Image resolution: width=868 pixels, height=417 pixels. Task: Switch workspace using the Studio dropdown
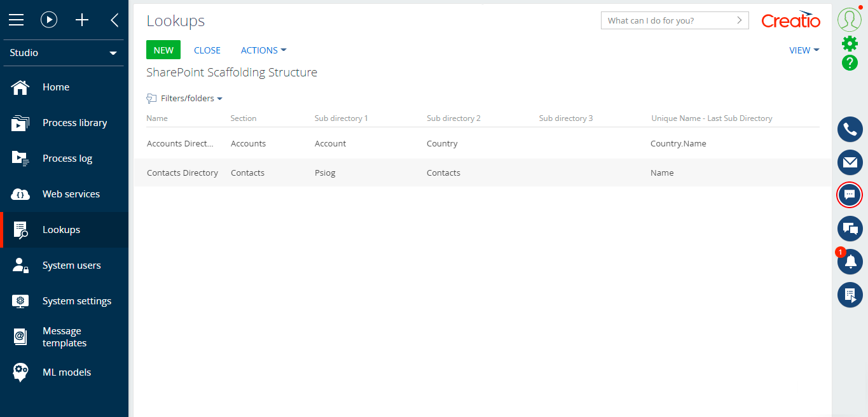64,53
